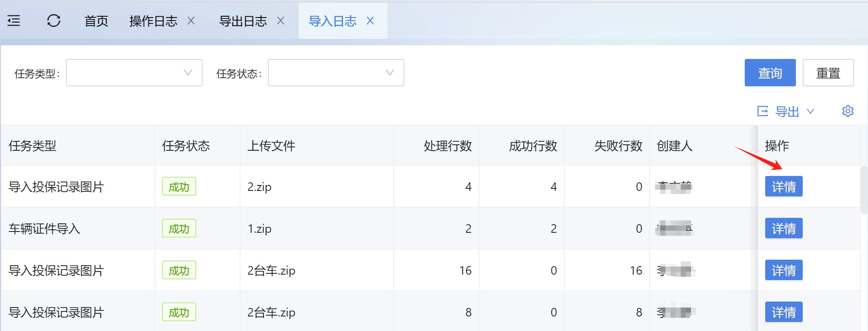
Task: Open the 任务状态 dropdown
Action: (x=336, y=73)
